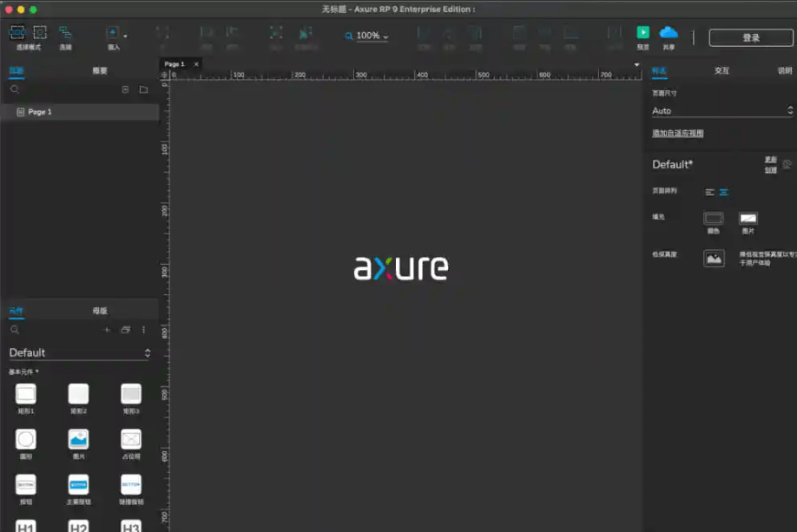
Task: Pick the 主要按钮 primary button widget
Action: pyautogui.click(x=78, y=484)
